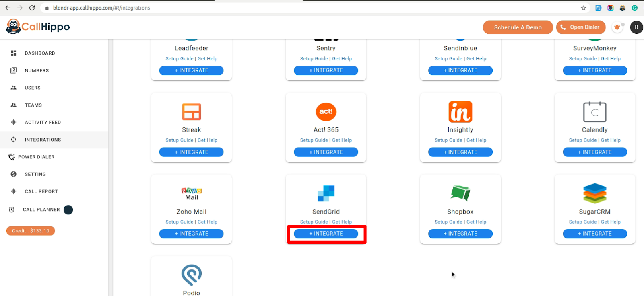This screenshot has height=296, width=644.
Task: Open Setup Guide for SugarCRM
Action: pyautogui.click(x=583, y=222)
